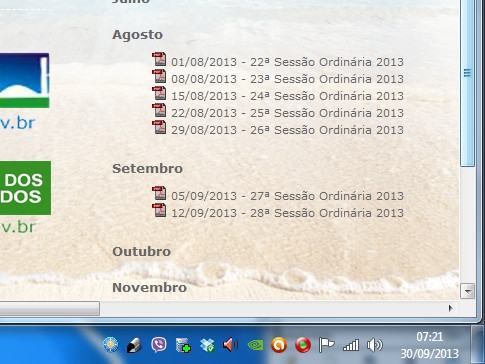
Task: Open the NVIDIA tray icon
Action: point(255,345)
